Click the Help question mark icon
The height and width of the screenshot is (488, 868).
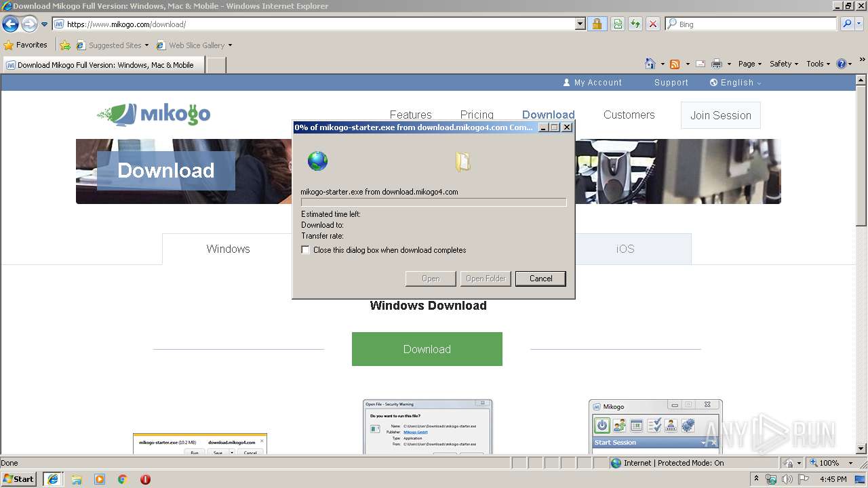tap(842, 64)
